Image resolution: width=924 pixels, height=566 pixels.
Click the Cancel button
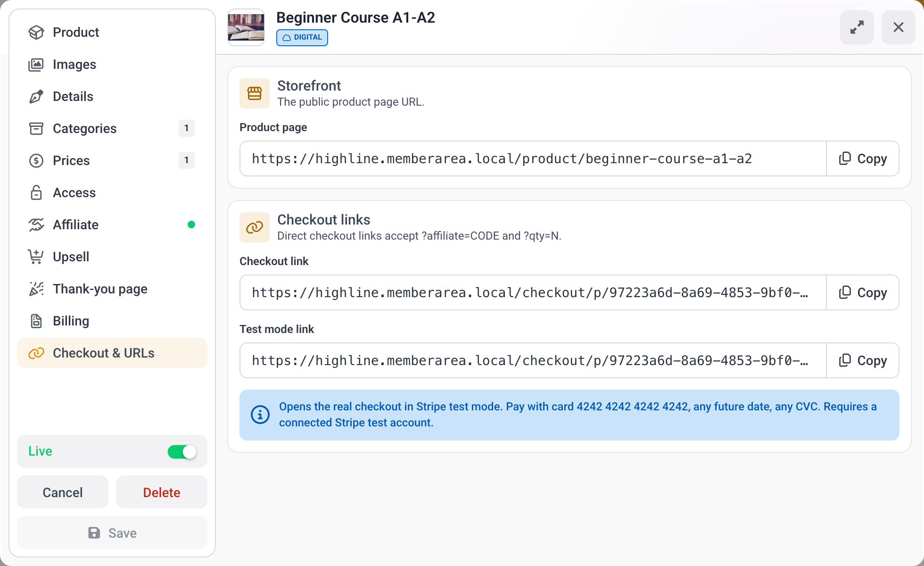click(63, 492)
